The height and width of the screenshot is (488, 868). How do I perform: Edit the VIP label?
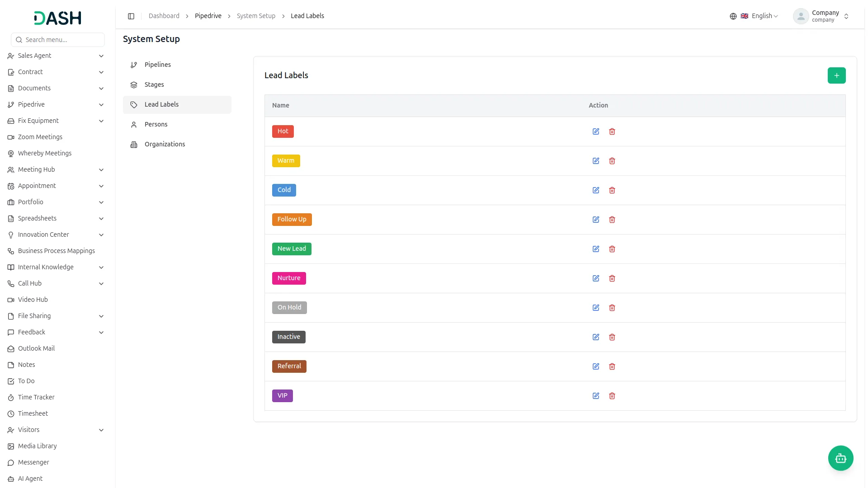pyautogui.click(x=596, y=396)
